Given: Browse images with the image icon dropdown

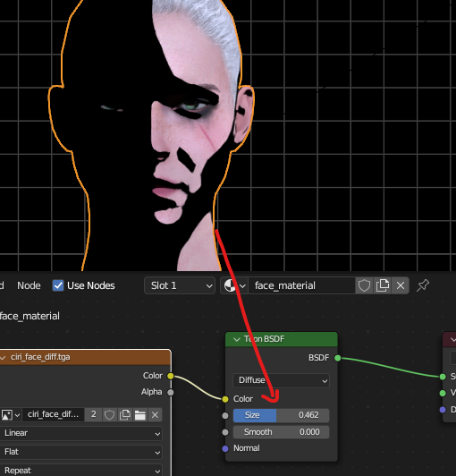Looking at the screenshot, I should [11, 414].
